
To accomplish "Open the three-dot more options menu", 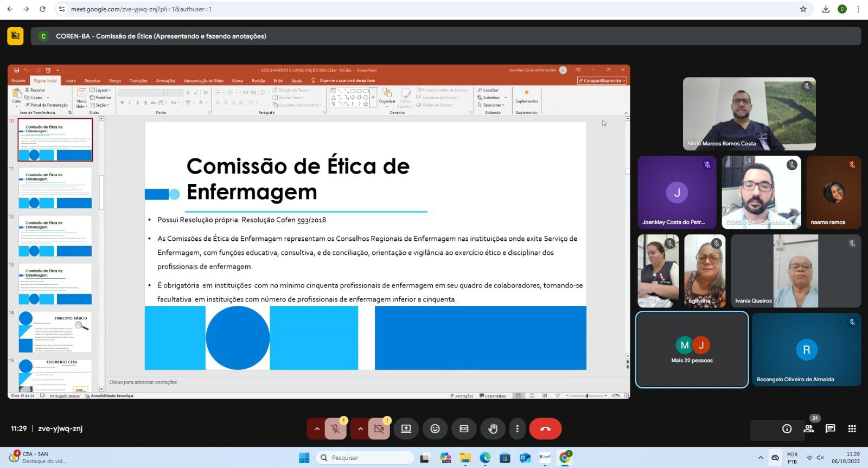I will pyautogui.click(x=517, y=429).
